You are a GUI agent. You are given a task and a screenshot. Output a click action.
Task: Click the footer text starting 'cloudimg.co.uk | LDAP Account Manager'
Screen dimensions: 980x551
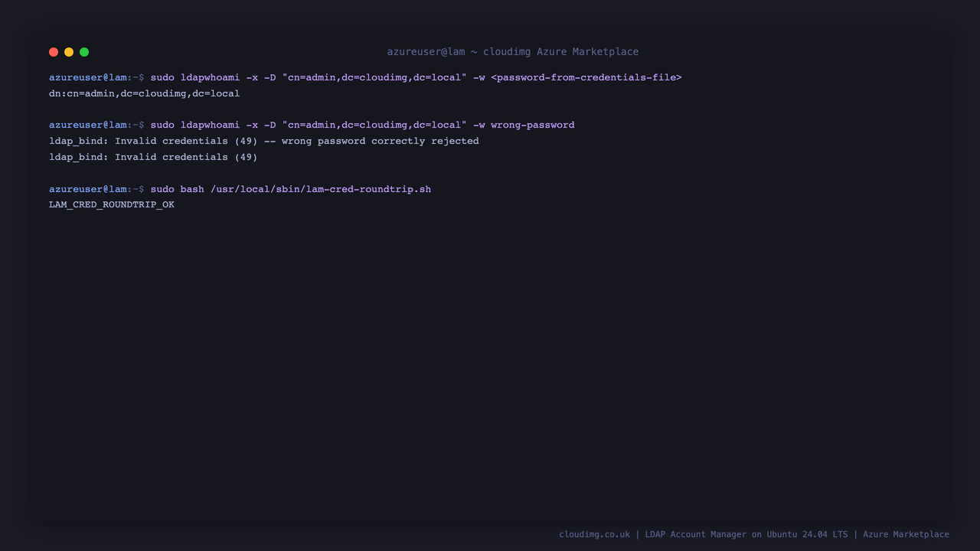point(754,534)
